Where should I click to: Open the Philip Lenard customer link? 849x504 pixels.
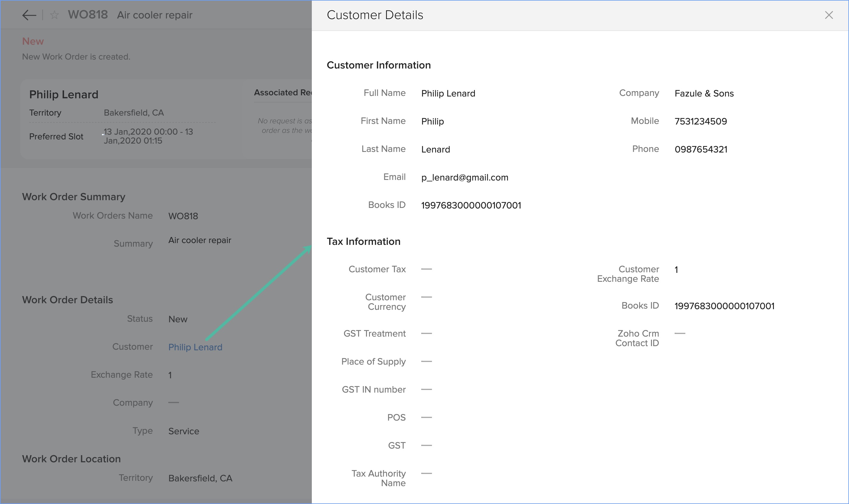(x=195, y=347)
